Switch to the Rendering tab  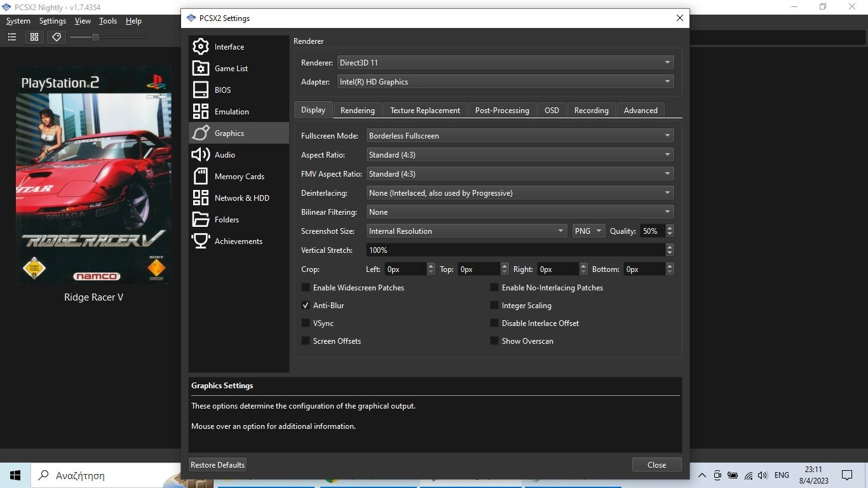pos(358,111)
